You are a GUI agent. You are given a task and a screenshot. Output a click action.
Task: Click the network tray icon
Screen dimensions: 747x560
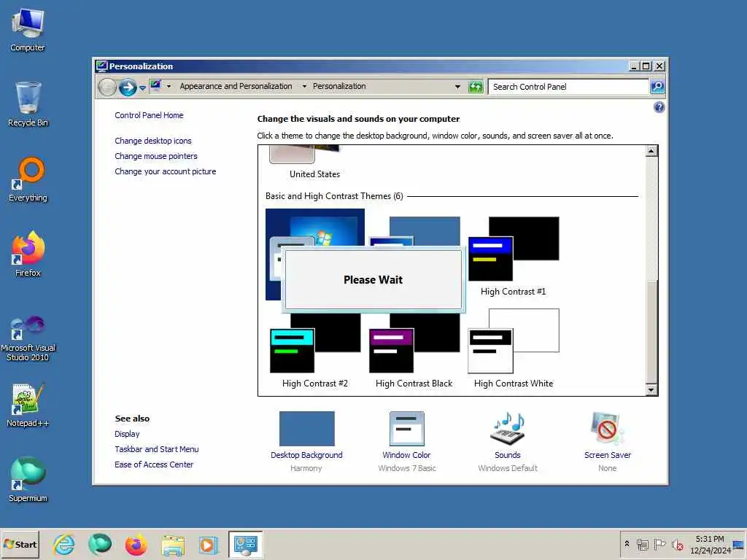coord(642,544)
